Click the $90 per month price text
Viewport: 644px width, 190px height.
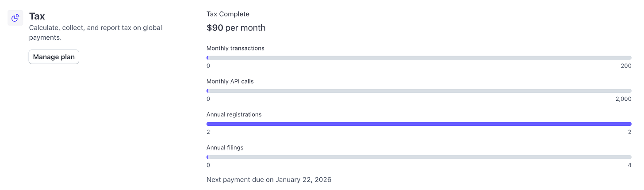click(236, 28)
